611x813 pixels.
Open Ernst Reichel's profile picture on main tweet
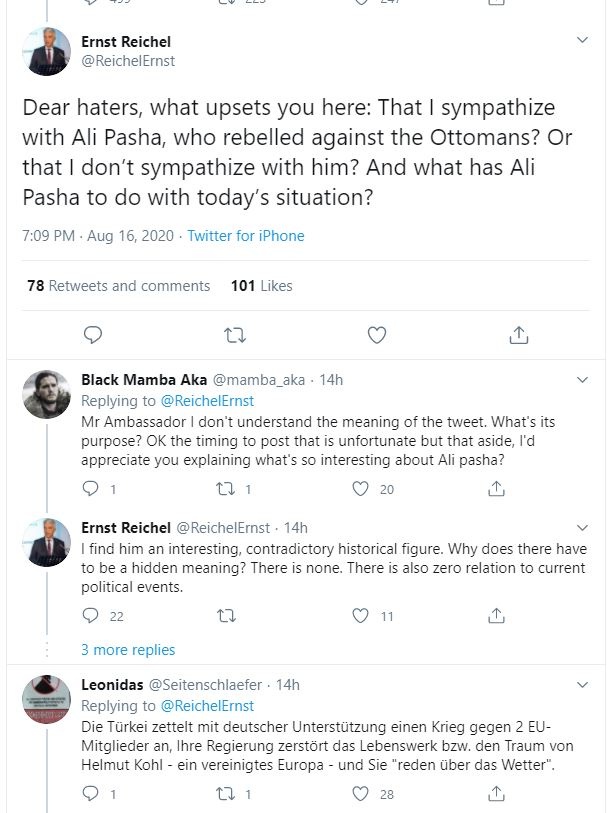pos(47,51)
